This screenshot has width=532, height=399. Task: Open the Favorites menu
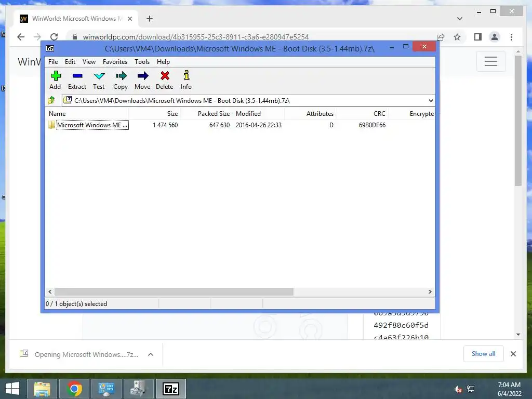coord(115,62)
